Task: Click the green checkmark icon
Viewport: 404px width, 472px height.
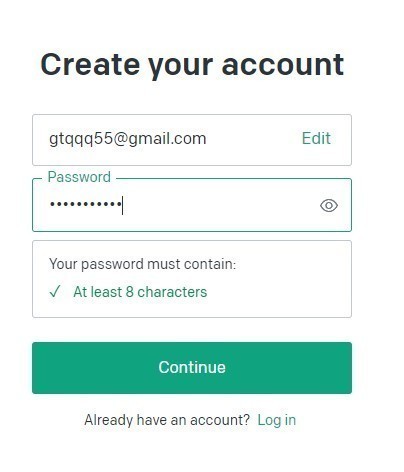Action: [x=55, y=292]
